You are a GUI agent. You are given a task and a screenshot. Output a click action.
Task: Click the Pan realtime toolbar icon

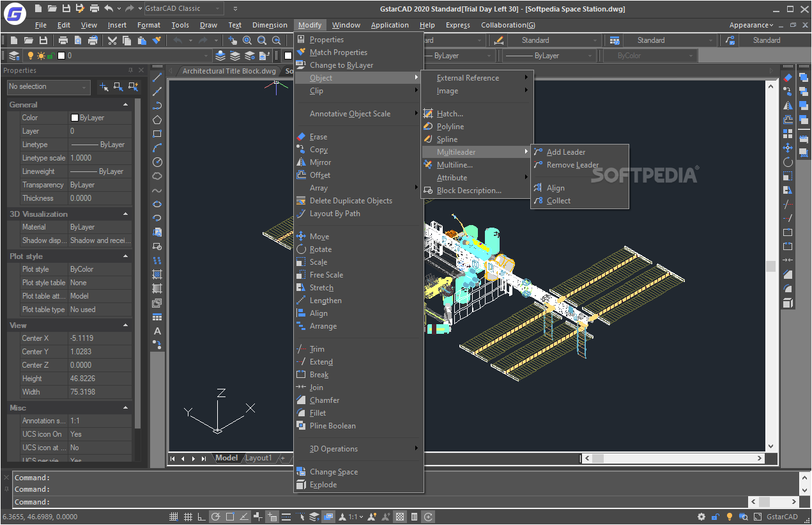point(233,40)
